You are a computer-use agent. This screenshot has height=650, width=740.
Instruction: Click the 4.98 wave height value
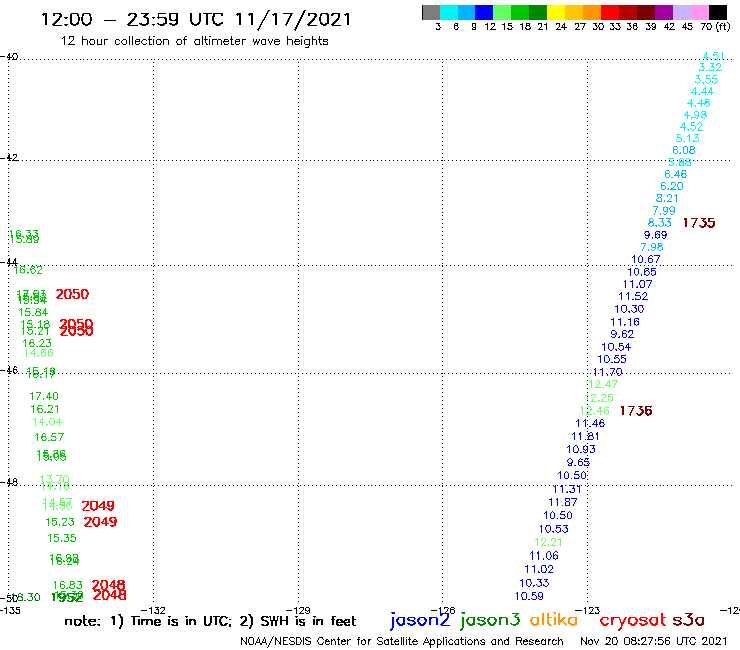click(x=695, y=115)
